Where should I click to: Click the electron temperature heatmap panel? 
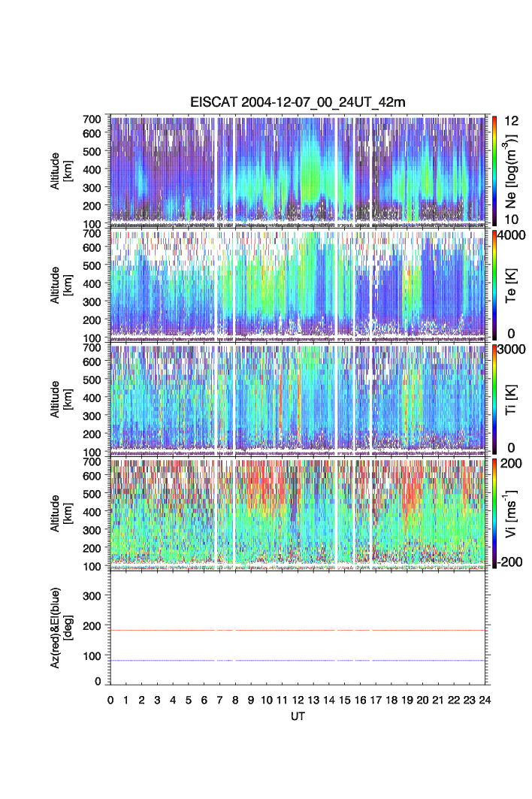pos(298,283)
